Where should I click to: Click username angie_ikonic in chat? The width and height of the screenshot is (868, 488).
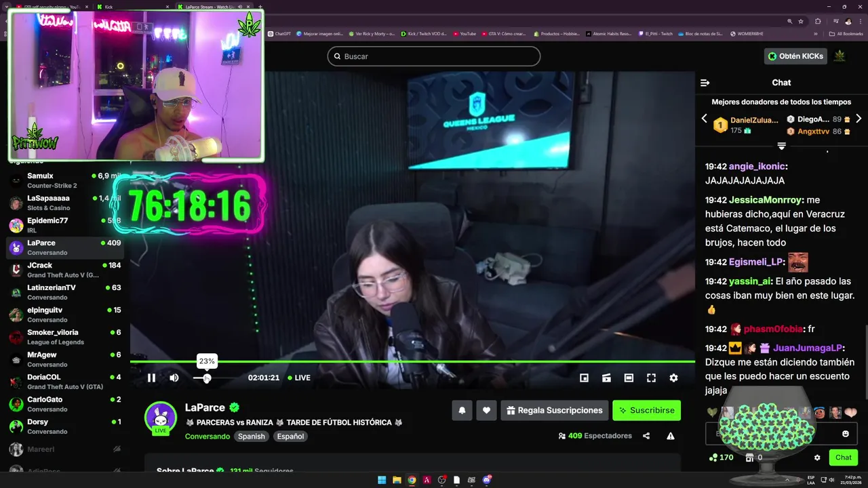(x=757, y=166)
